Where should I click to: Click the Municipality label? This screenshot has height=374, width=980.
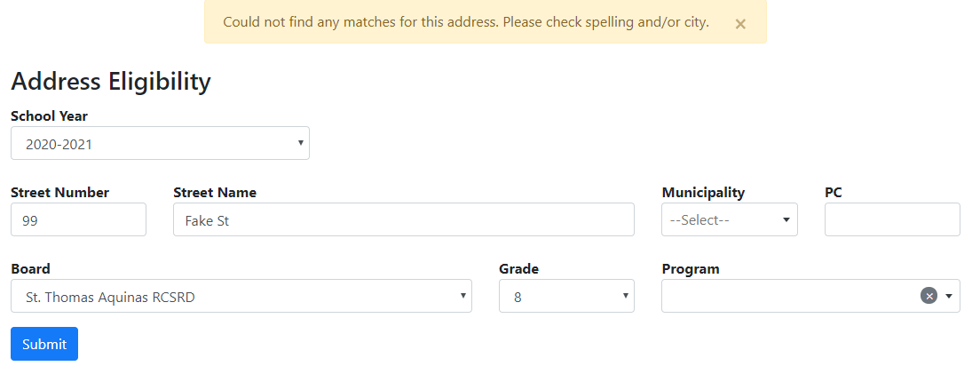pos(703,192)
